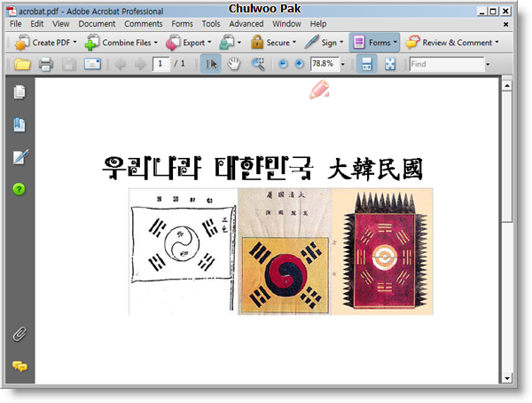Close the document with menu bar X
This screenshot has height=403, width=532.
(x=505, y=24)
